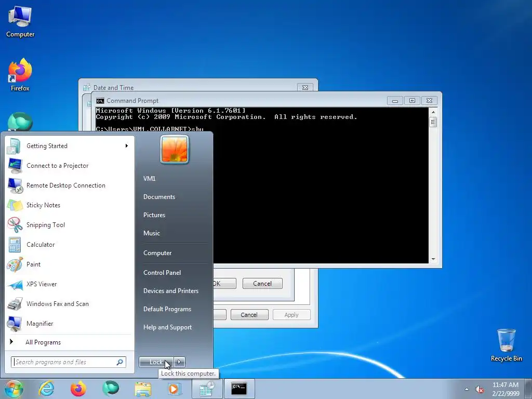Click the Command Prompt scrollbar thumb
Viewport: 532px width, 399px height.
point(433,122)
